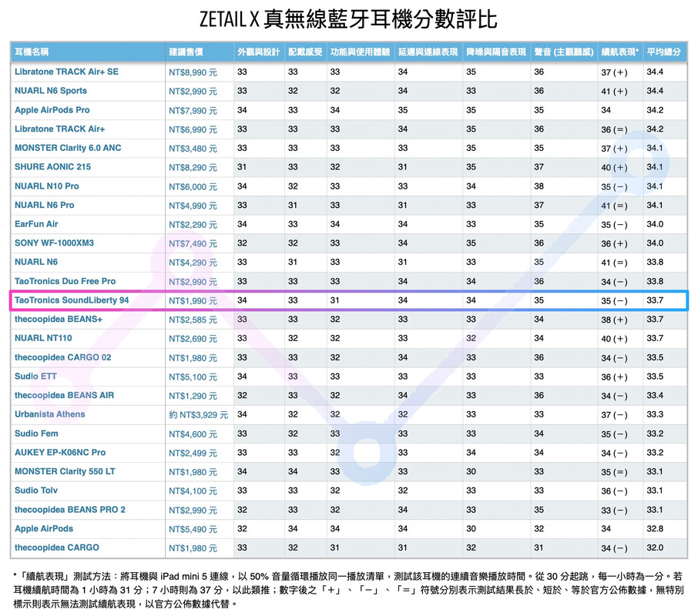698x616 pixels.
Task: Open the Apple AirPods Pro link
Action: [52, 110]
